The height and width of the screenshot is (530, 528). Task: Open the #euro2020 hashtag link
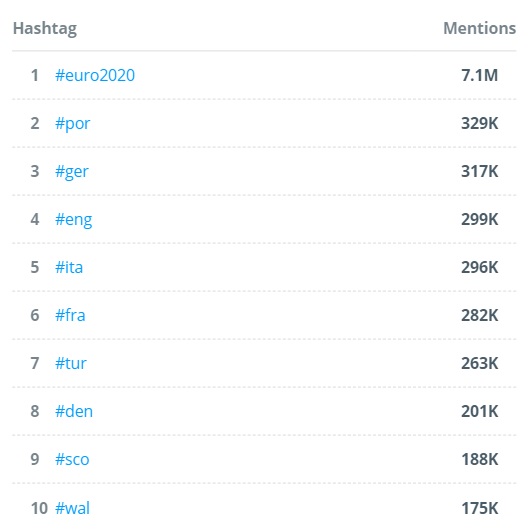click(95, 75)
